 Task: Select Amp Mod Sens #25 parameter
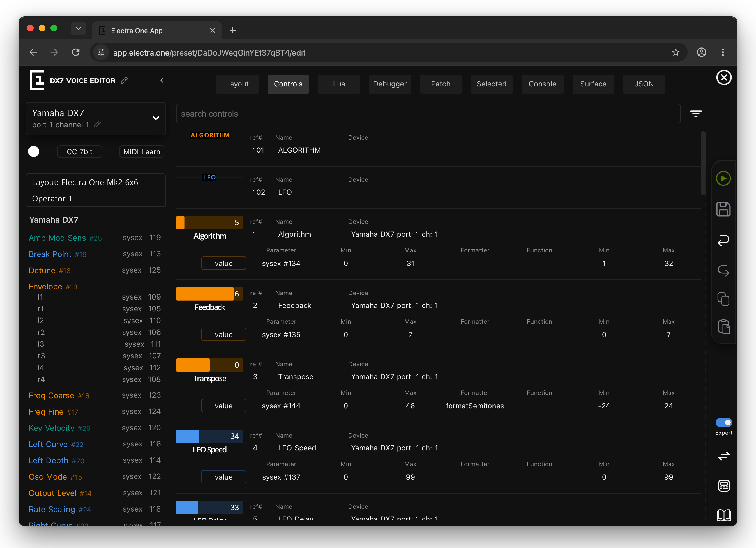click(x=65, y=238)
